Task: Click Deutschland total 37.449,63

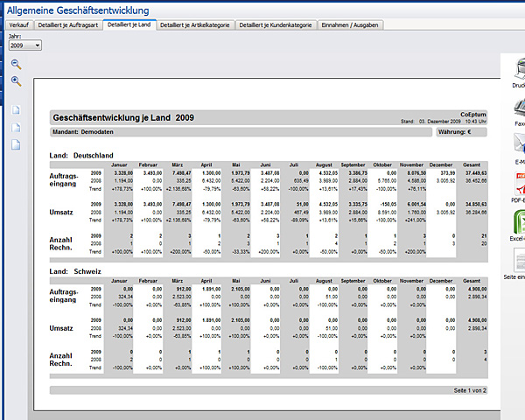Action: click(x=476, y=173)
